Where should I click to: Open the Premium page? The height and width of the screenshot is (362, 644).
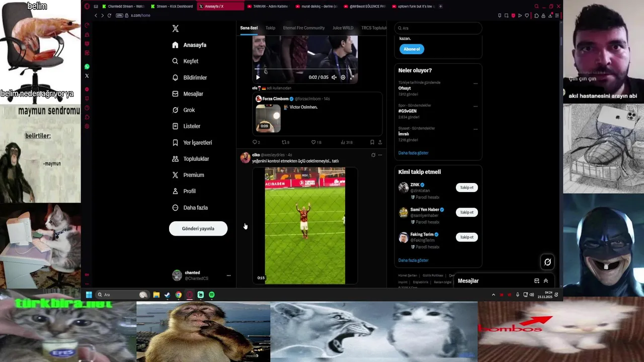tap(188, 175)
